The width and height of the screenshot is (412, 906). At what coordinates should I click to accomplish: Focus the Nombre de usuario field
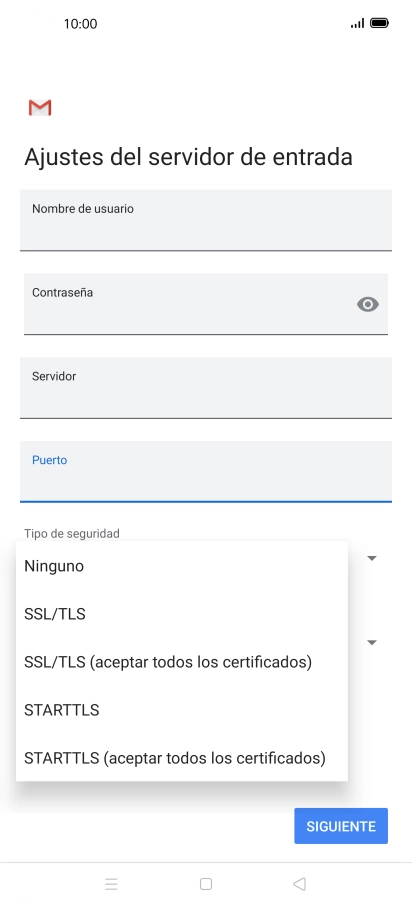pos(206,220)
